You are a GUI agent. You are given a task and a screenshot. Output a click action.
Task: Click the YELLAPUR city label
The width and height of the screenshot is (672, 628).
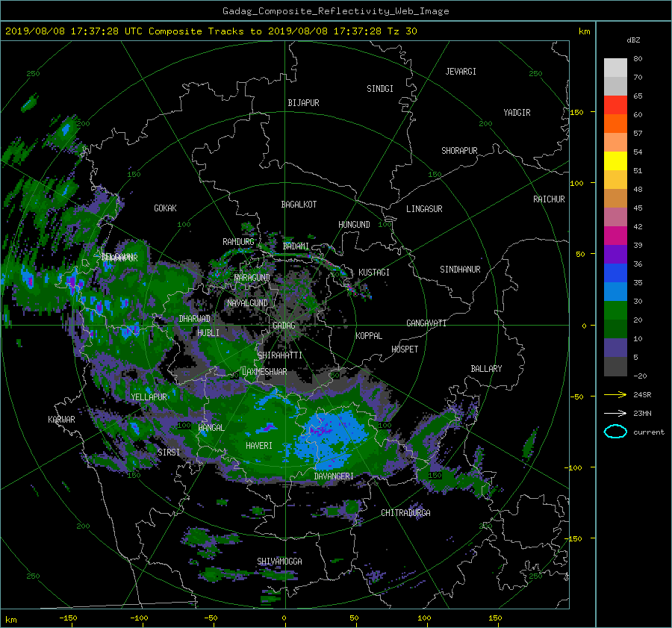pos(149,397)
